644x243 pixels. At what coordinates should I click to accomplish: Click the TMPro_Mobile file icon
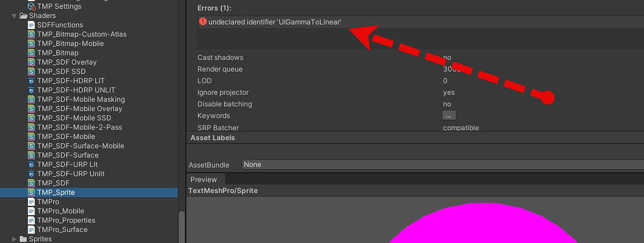(x=31, y=211)
